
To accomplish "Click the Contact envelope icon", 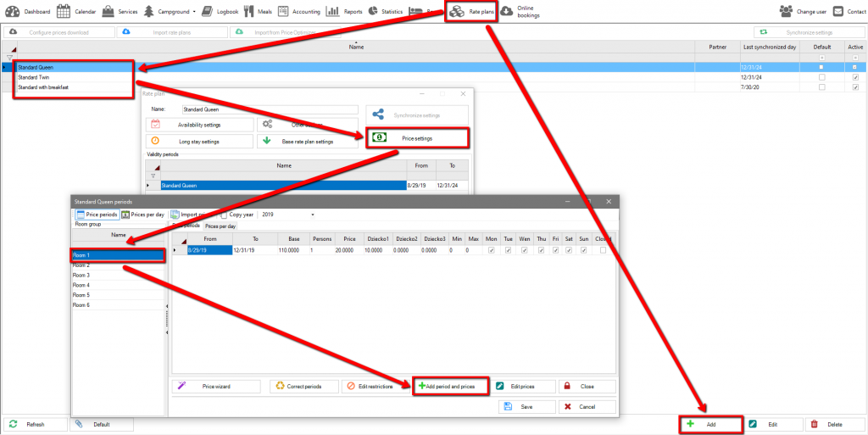I will pyautogui.click(x=838, y=11).
